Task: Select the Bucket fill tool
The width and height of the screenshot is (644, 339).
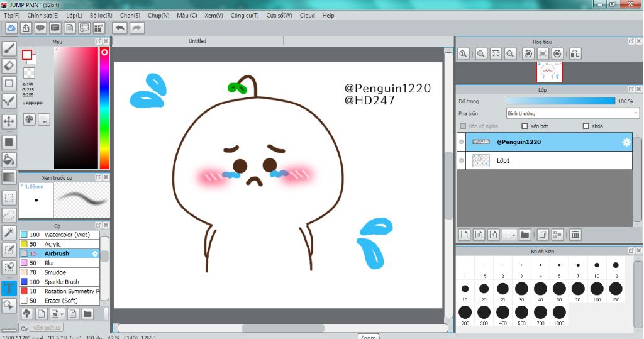Action: tap(9, 159)
